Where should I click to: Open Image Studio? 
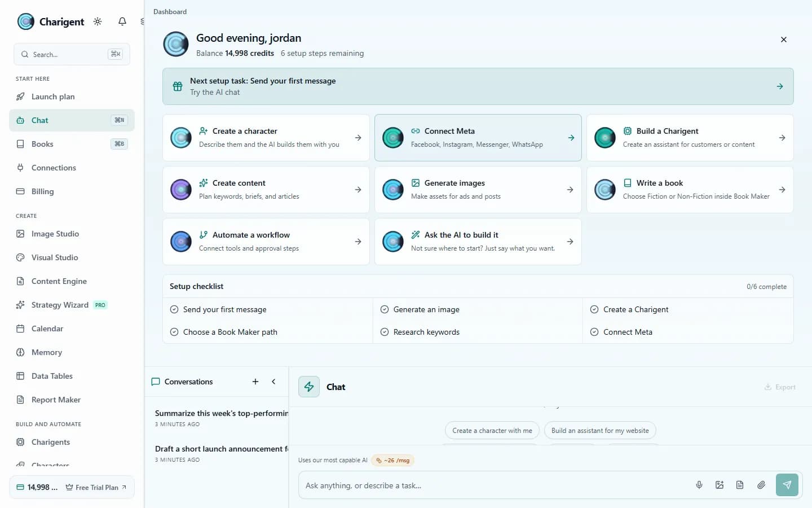tap(72, 234)
